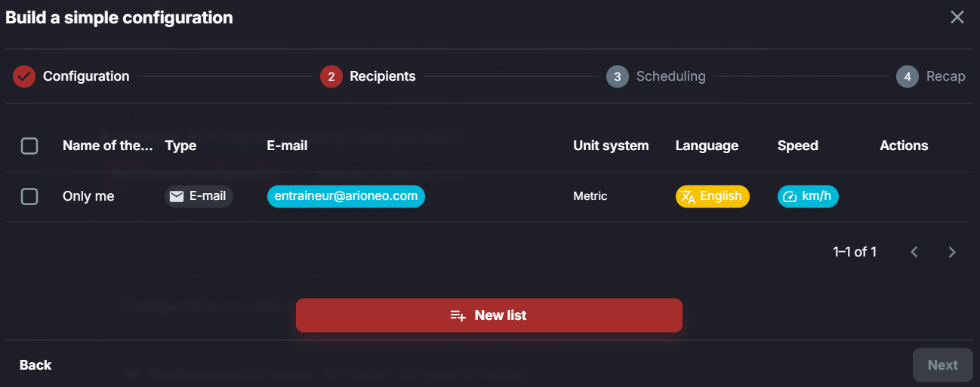Viewport: 980px width, 387px height.
Task: Go to the next page with the right chevron
Action: coord(952,252)
